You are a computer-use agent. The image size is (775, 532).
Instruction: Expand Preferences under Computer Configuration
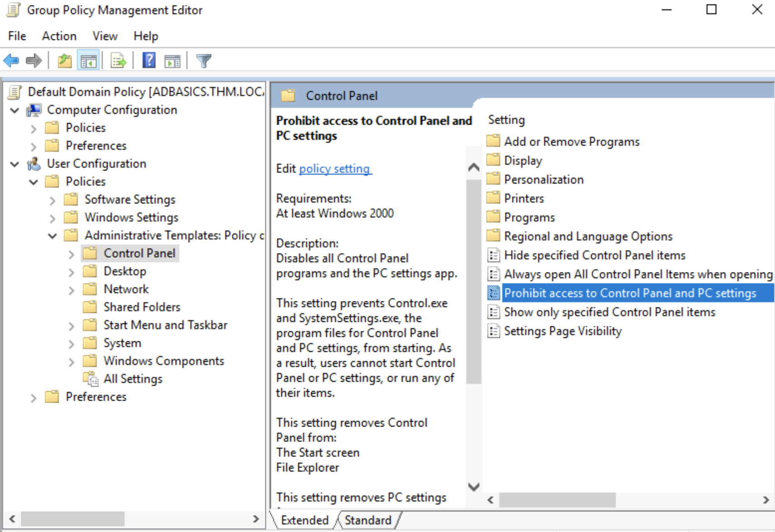pos(34,146)
